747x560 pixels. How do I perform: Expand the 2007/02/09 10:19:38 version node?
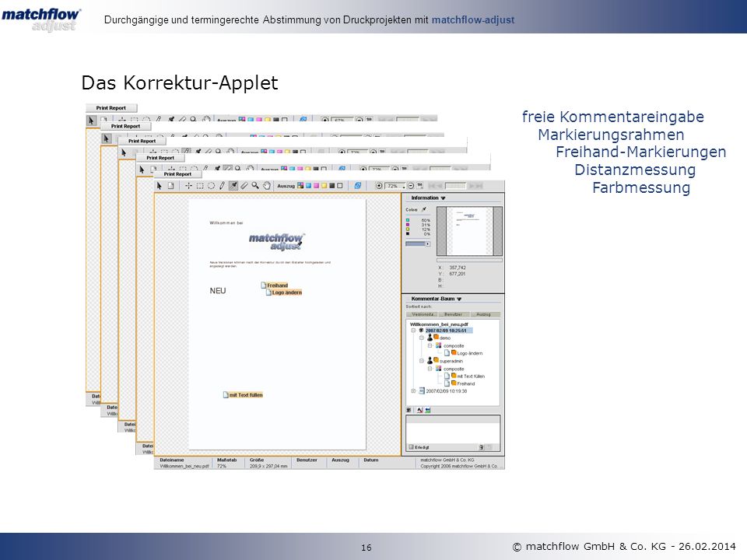(413, 391)
